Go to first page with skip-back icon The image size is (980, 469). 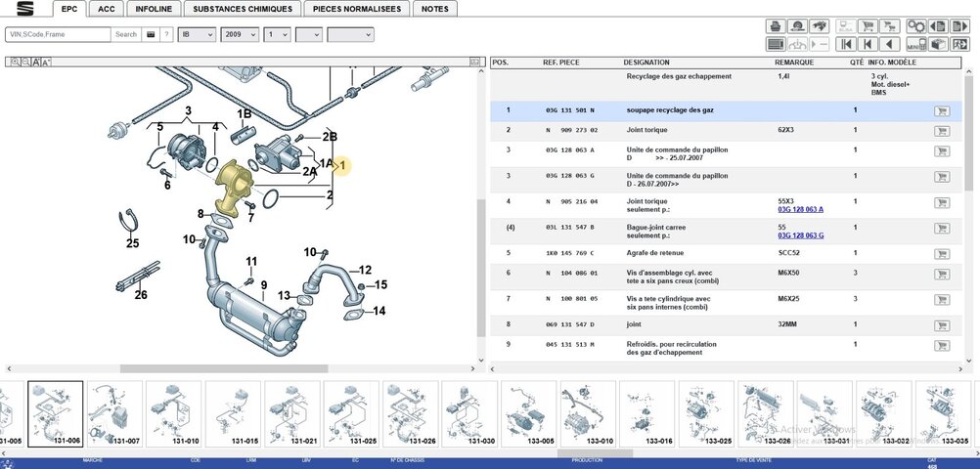(846, 44)
